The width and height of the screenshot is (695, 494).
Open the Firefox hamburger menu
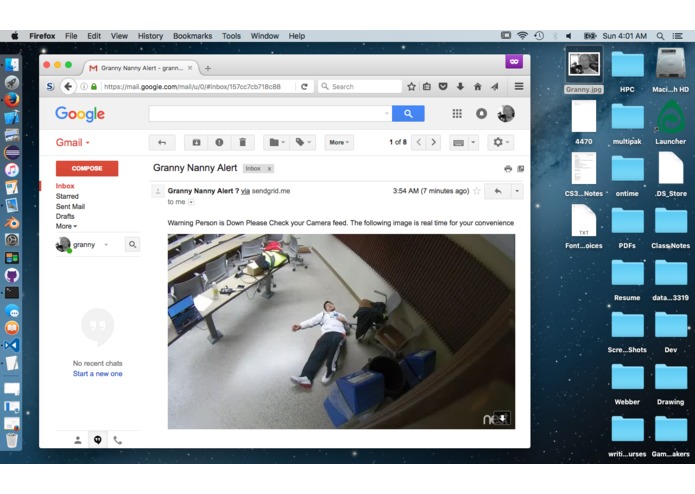(519, 86)
